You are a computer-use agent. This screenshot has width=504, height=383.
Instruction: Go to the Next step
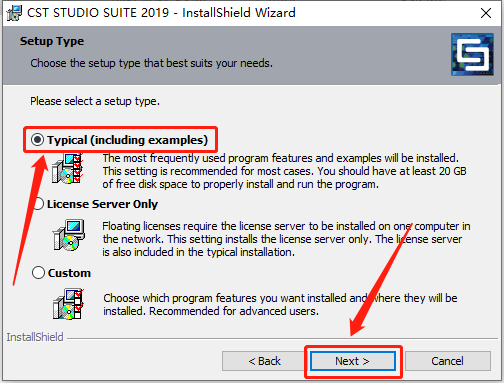click(x=353, y=361)
